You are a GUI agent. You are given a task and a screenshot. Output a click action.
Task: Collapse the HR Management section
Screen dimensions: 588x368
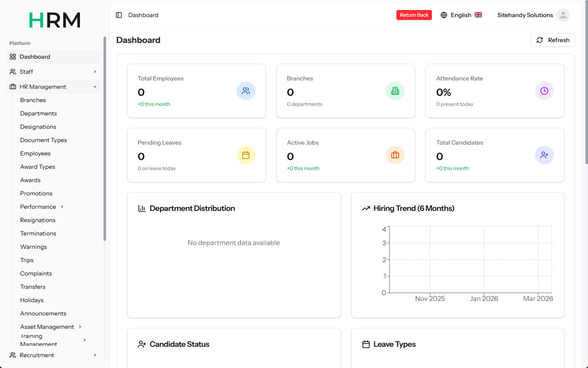53,87
